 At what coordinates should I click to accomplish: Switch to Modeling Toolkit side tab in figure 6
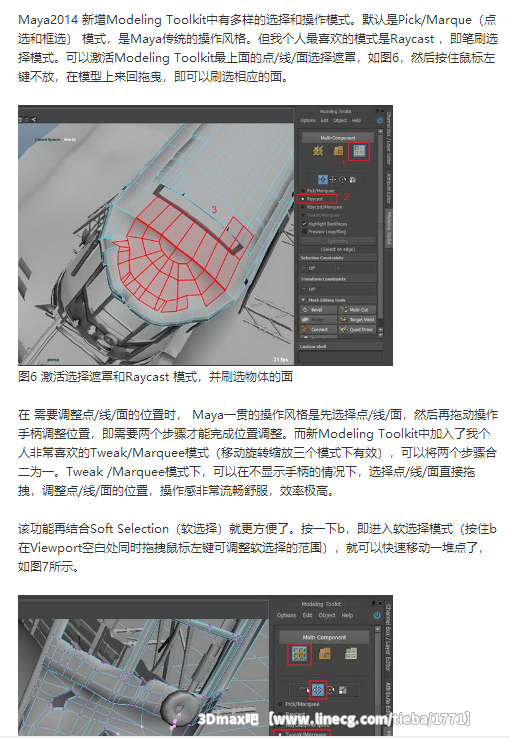click(x=389, y=228)
